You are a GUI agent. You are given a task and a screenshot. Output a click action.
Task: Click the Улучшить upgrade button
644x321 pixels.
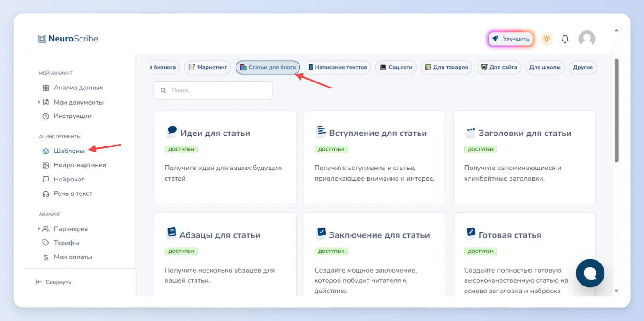(511, 39)
